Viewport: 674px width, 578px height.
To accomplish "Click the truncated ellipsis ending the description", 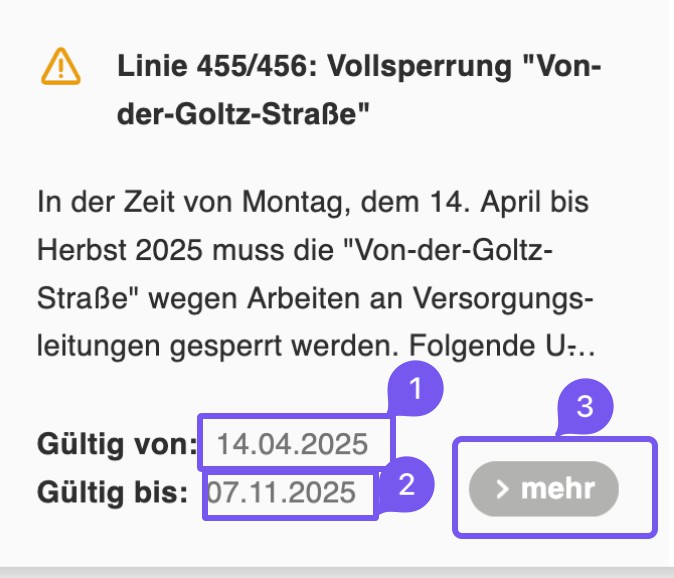I will point(583,351).
